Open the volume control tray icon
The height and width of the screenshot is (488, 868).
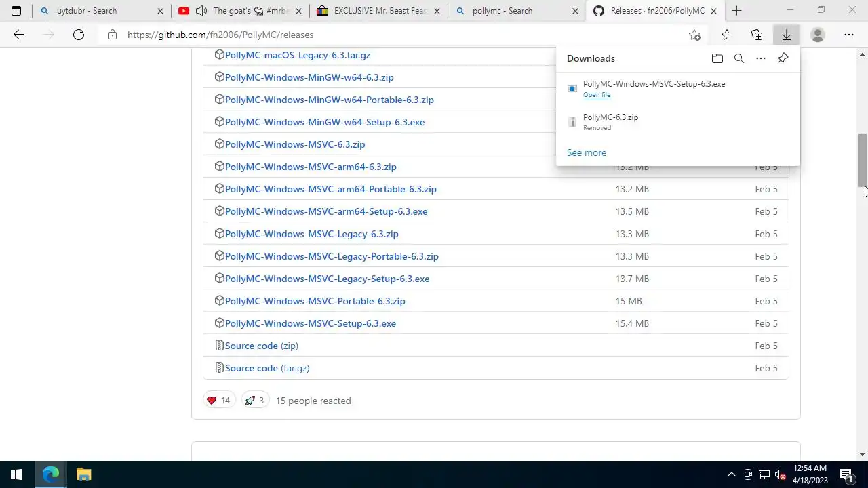point(780,475)
